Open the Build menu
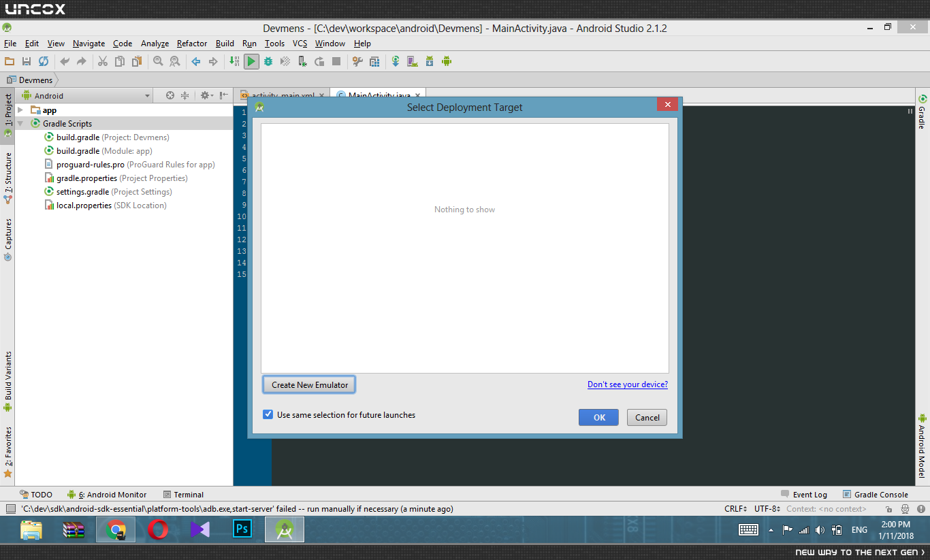This screenshot has width=930, height=560. tap(225, 44)
